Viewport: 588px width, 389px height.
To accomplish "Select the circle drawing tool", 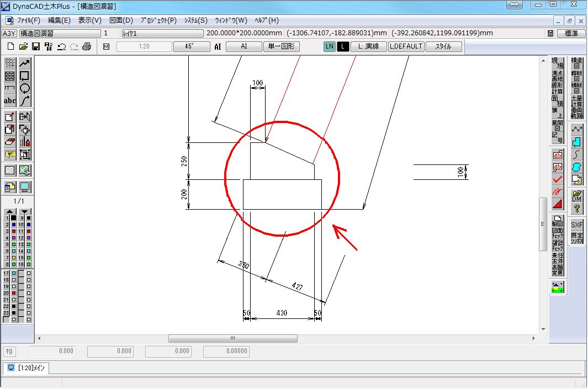I will (25, 88).
